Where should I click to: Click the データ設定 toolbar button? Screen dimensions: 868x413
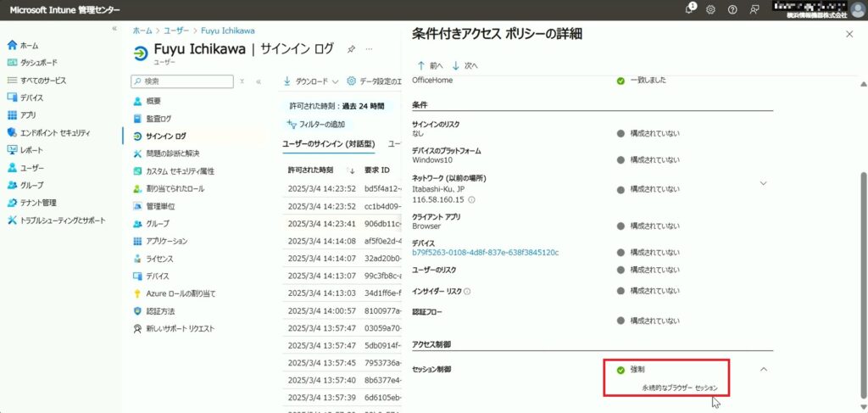374,81
